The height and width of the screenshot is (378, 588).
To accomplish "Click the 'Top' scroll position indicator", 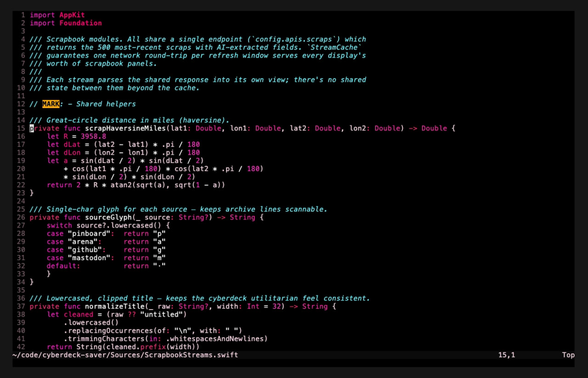I will point(568,355).
